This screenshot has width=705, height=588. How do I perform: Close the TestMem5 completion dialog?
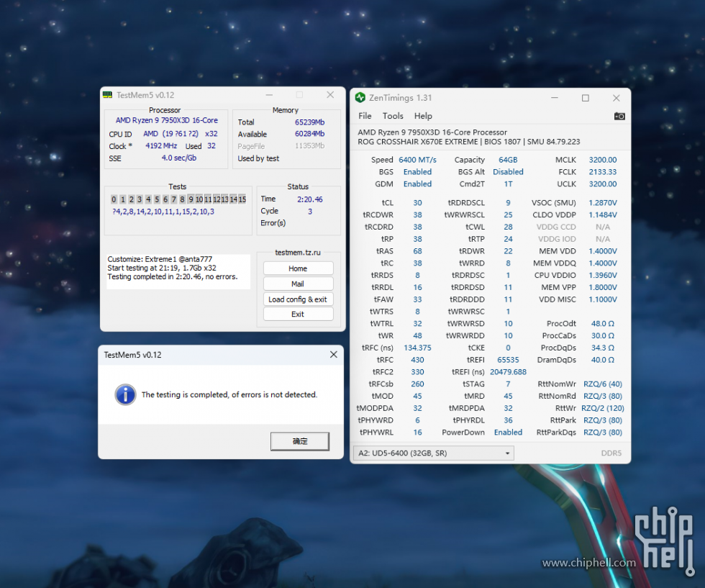coord(334,355)
